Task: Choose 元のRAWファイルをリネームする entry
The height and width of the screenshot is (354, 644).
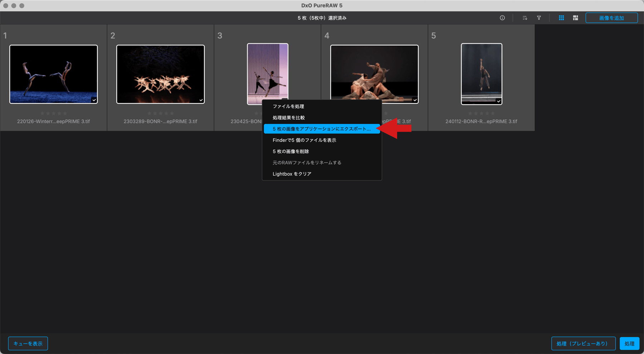Action: pyautogui.click(x=322, y=163)
